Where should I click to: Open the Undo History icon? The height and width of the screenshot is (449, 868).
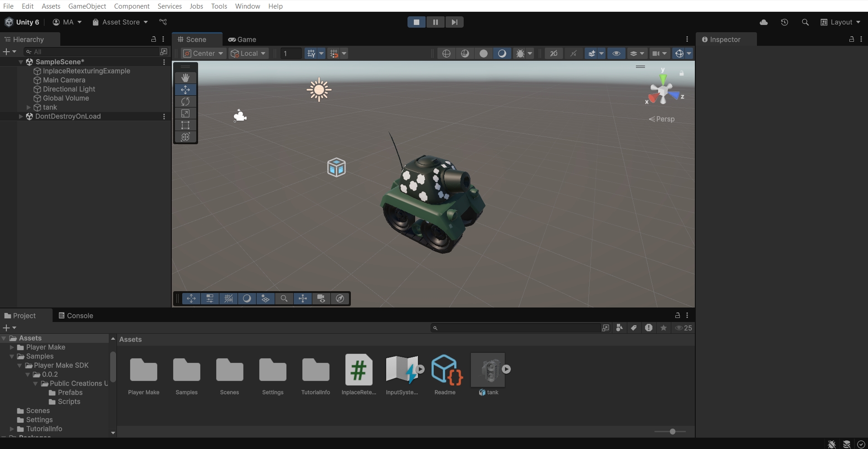pos(785,22)
